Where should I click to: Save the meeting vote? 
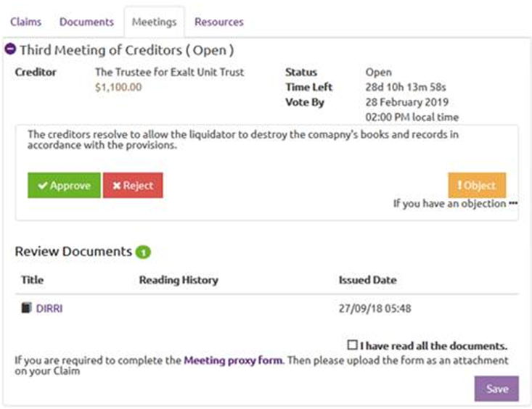click(x=496, y=389)
